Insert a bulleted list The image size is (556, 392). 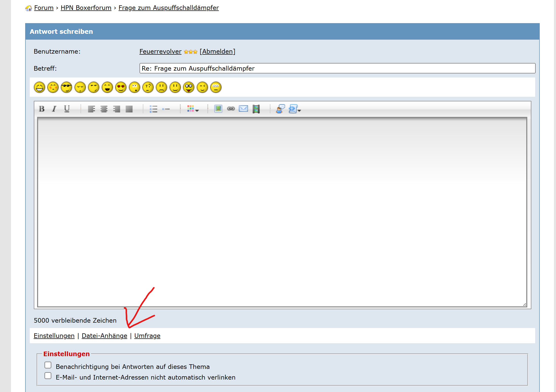[153, 109]
